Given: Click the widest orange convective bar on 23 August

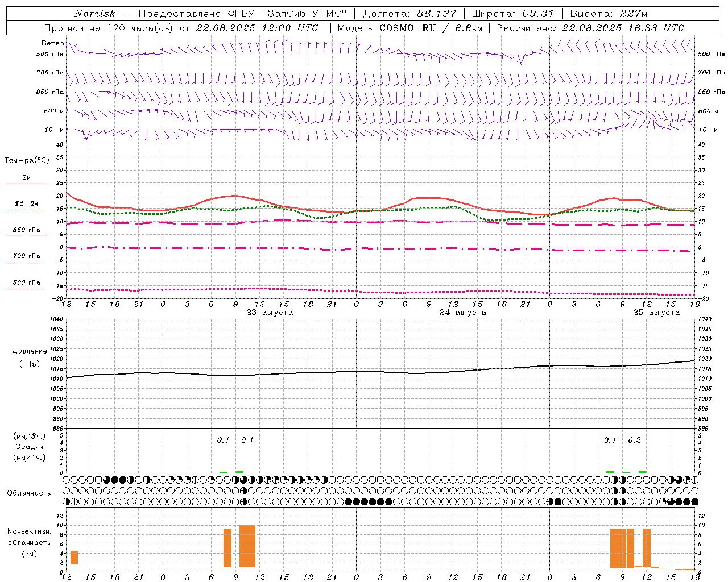Looking at the screenshot, I should click(x=247, y=546).
